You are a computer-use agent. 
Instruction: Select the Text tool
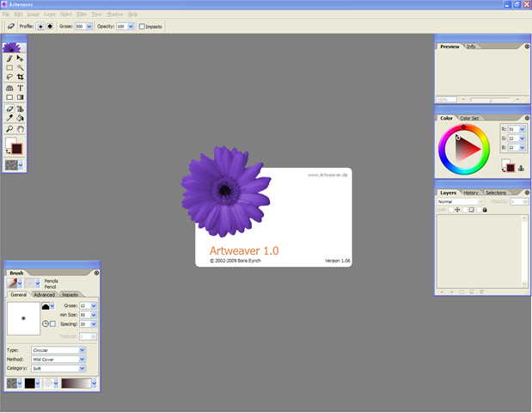click(21, 88)
